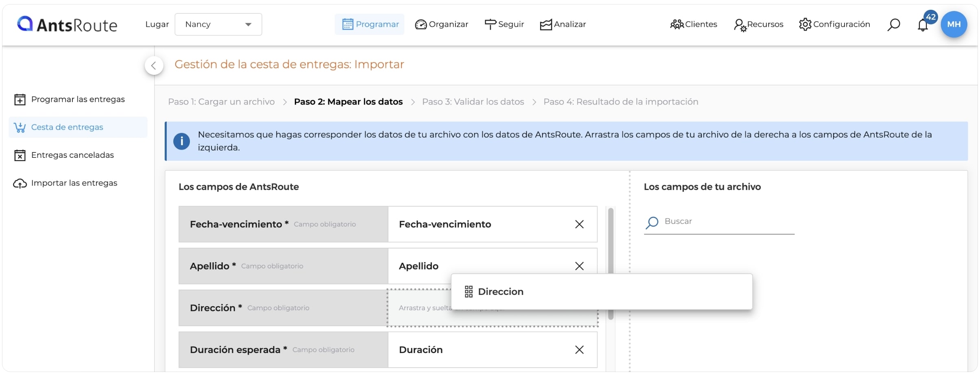
Task: Click the Recursos person-gear icon
Action: point(740,25)
